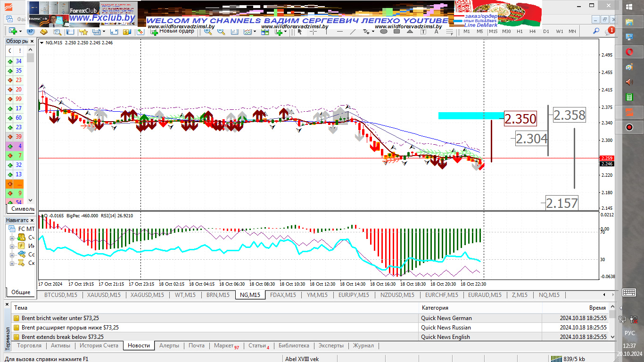Click the full screen arrows toolbar icon
The width and height of the screenshot is (644, 362).
tap(114, 32)
